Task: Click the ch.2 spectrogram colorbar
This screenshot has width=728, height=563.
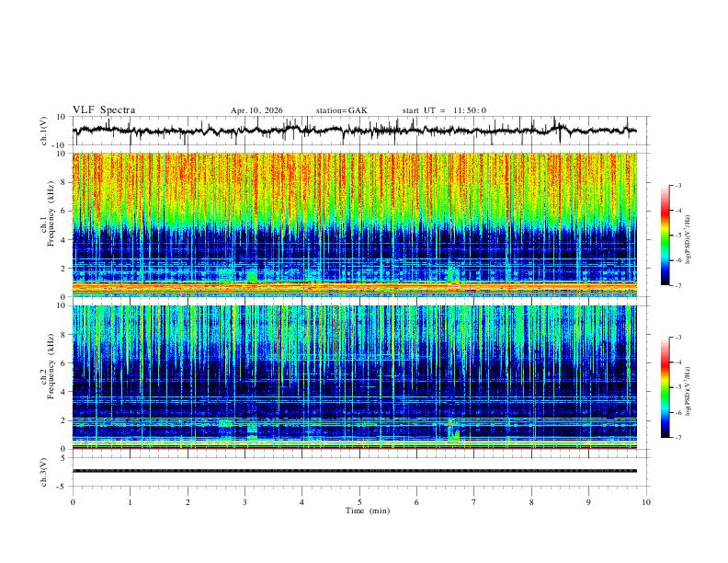Action: [x=665, y=387]
